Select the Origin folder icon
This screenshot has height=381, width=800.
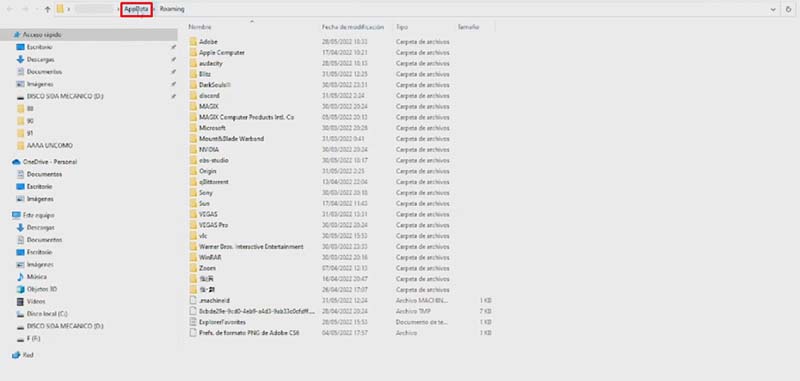(x=193, y=171)
